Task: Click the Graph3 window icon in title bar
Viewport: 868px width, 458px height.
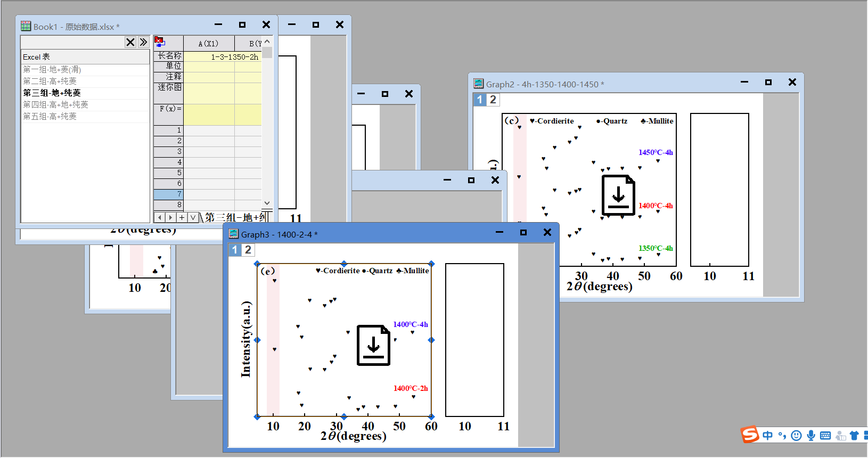Action: pyautogui.click(x=233, y=234)
